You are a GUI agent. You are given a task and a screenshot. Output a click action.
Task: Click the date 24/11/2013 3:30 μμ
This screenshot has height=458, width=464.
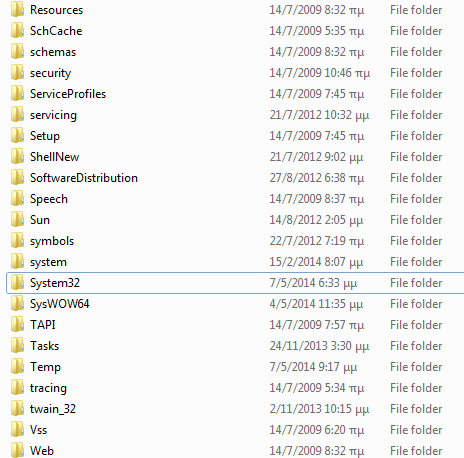pos(319,346)
